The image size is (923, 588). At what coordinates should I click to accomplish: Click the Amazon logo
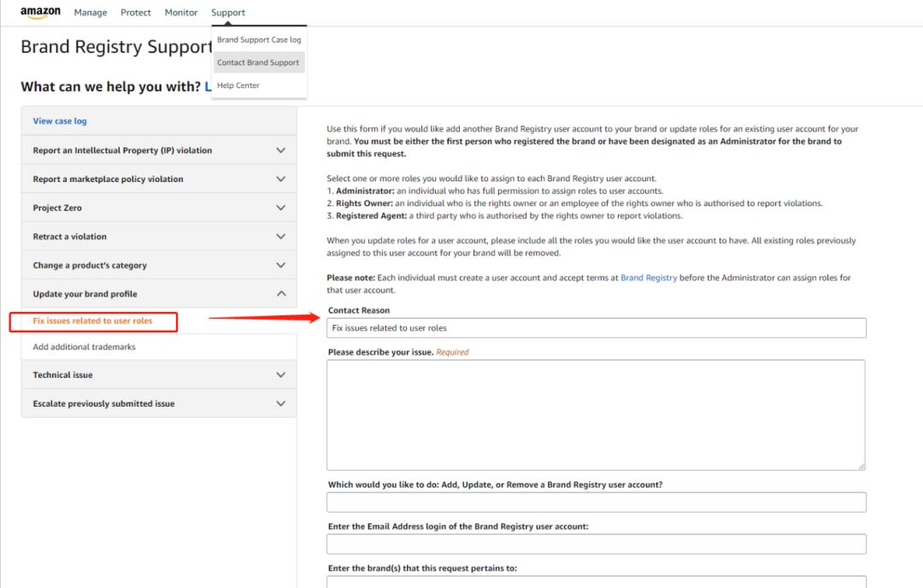pos(40,12)
